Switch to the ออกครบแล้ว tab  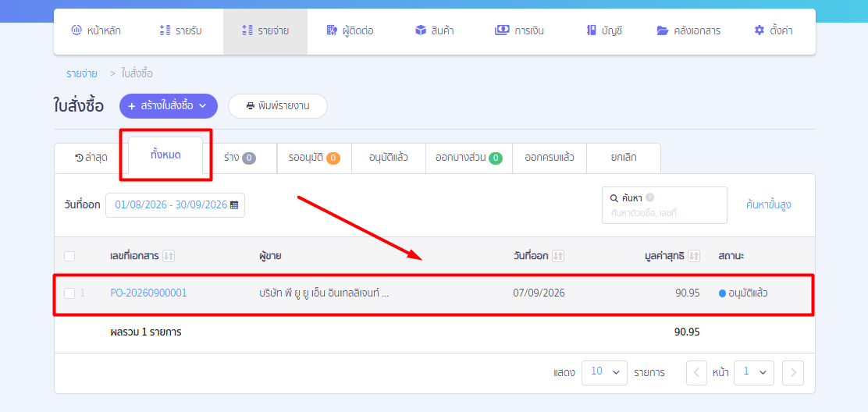click(x=550, y=158)
